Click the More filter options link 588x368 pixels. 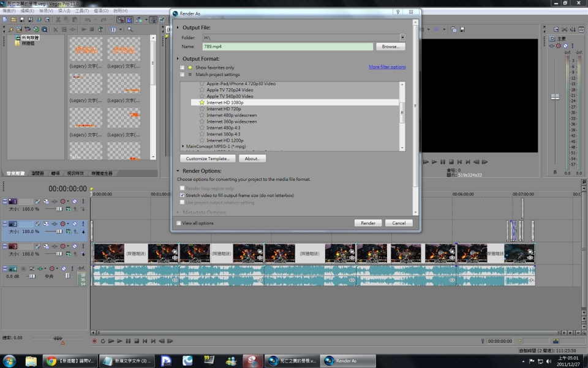point(386,67)
